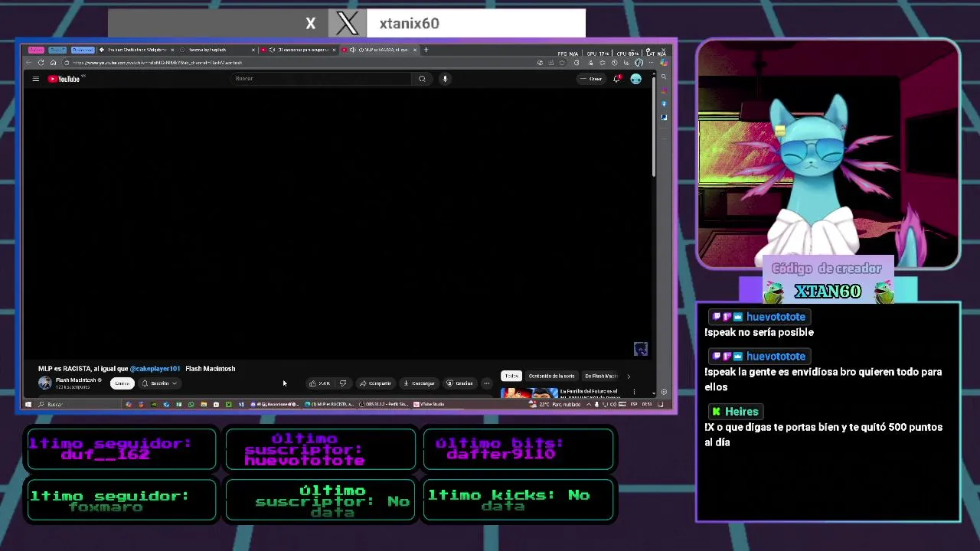The height and width of the screenshot is (551, 980).
Task: Click the Crear button on YouTube
Action: click(592, 79)
